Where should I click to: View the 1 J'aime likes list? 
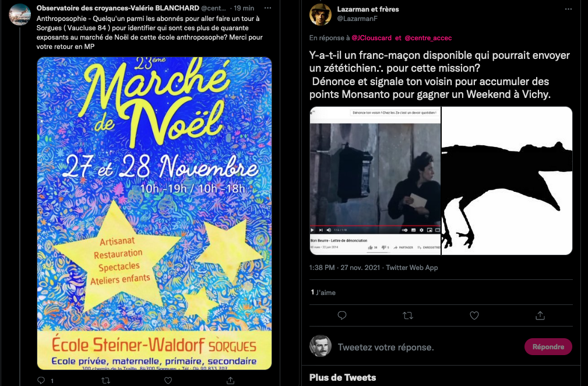[323, 292]
